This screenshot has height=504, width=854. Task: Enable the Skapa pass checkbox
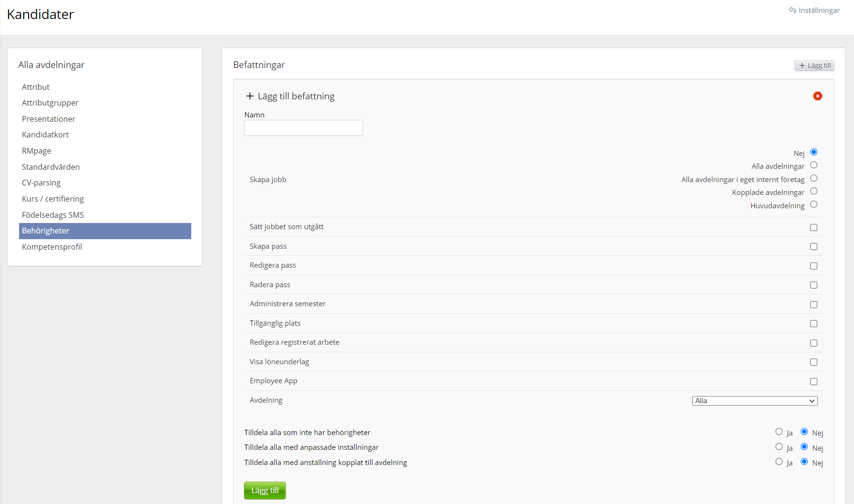click(x=814, y=247)
